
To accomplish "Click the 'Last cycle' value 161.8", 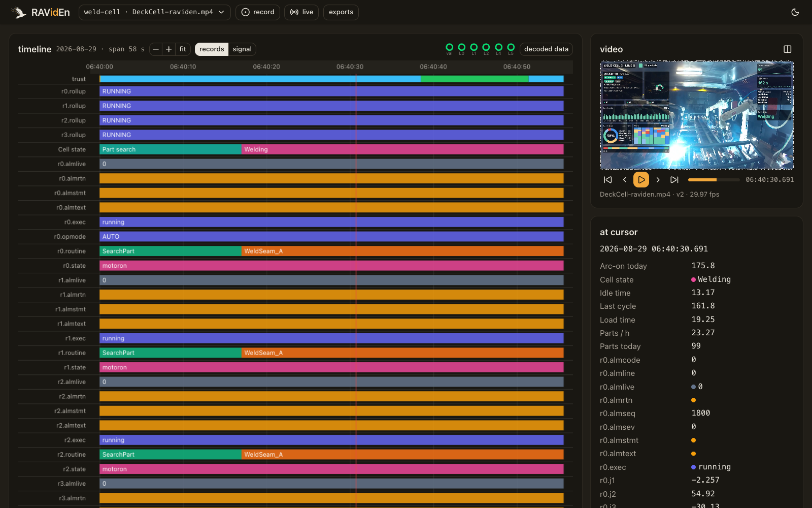I will [x=703, y=306].
